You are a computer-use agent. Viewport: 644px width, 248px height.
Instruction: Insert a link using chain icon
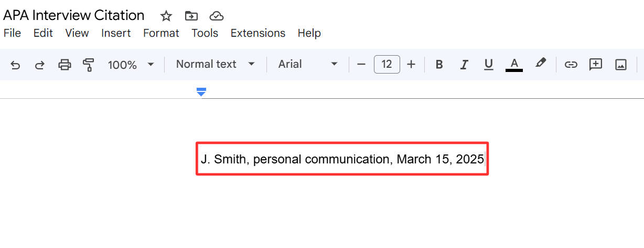(x=571, y=65)
